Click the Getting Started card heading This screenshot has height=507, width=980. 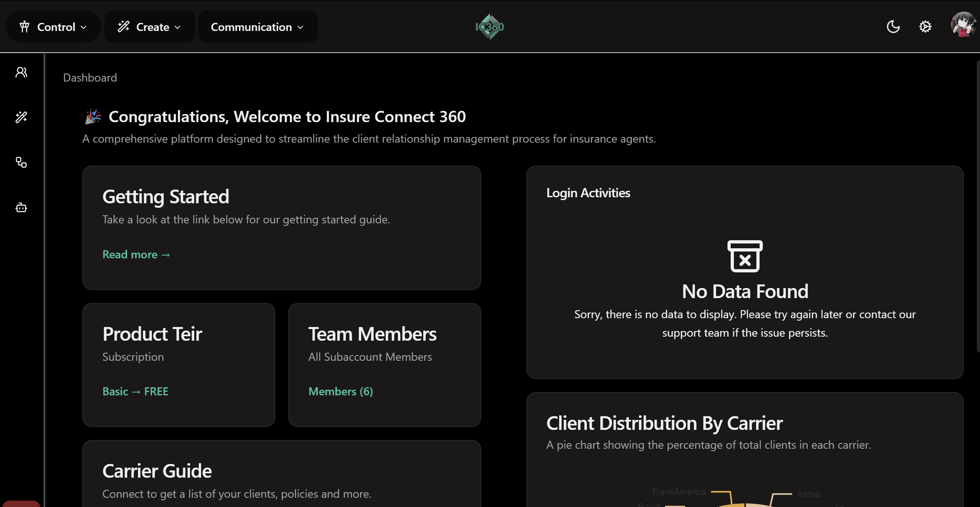click(166, 197)
